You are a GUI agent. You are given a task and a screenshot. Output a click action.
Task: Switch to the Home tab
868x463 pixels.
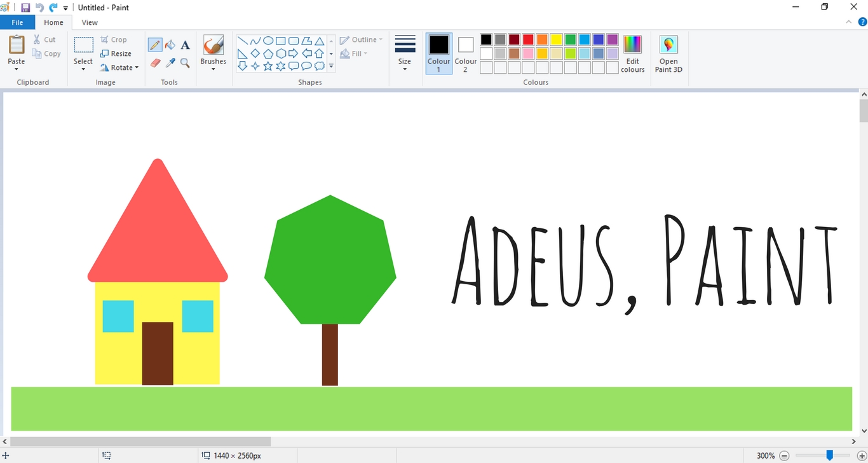[x=53, y=22]
